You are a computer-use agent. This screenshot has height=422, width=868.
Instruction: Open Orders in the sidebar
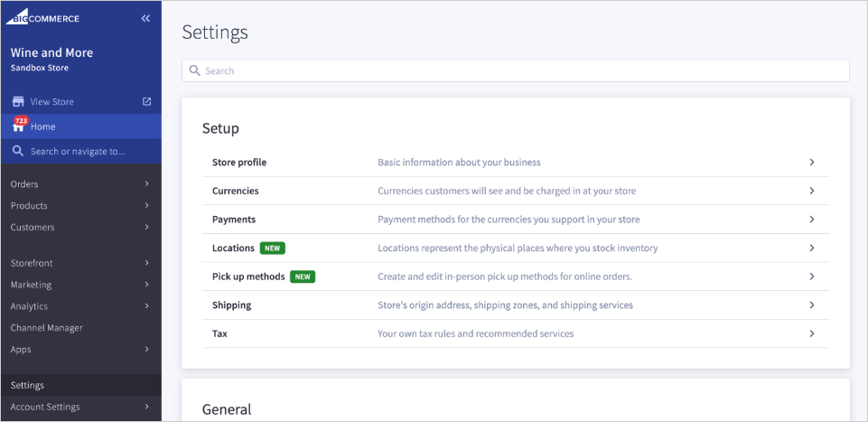(80, 183)
